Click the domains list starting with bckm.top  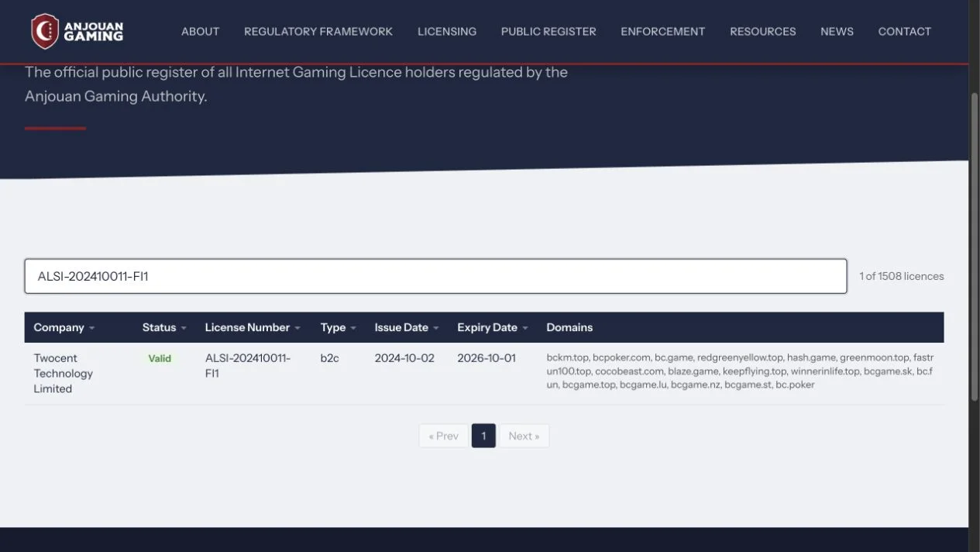tap(740, 371)
